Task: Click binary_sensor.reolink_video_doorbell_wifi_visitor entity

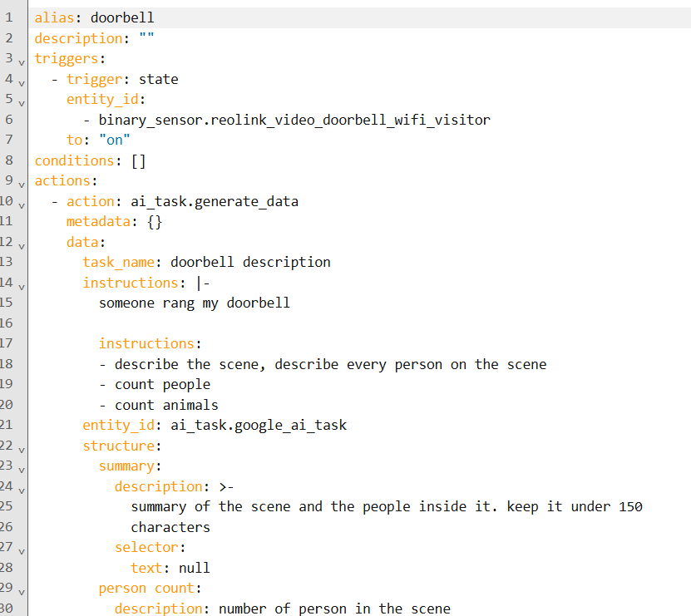Action: click(x=294, y=120)
